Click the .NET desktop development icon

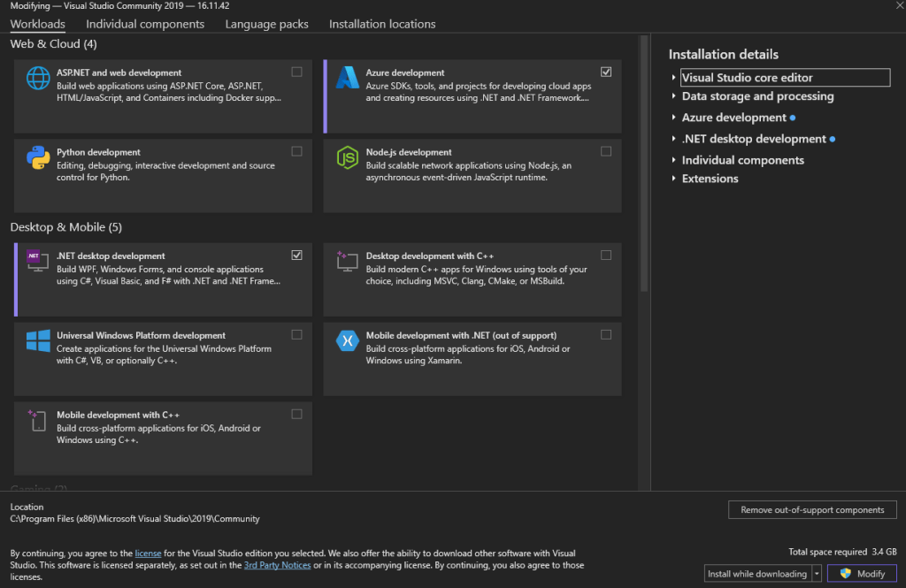38,261
